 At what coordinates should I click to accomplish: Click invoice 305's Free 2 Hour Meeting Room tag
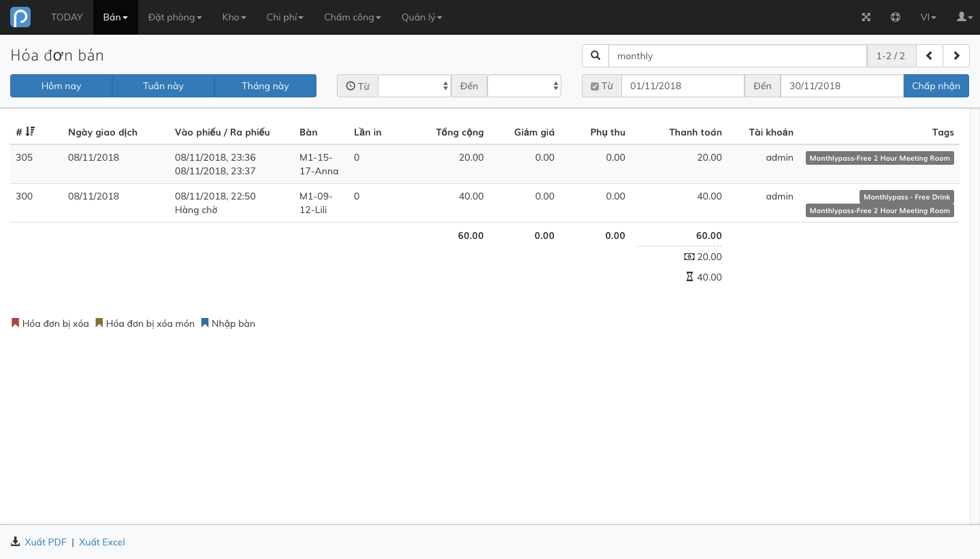point(880,158)
